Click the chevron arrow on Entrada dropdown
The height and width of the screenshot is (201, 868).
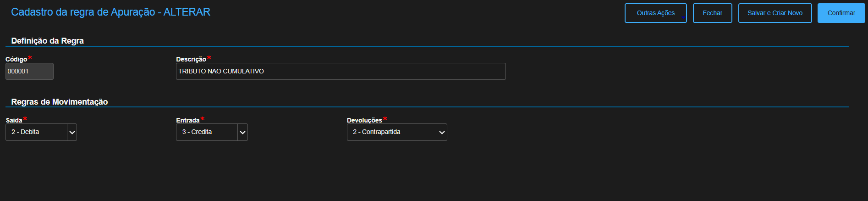(x=243, y=132)
